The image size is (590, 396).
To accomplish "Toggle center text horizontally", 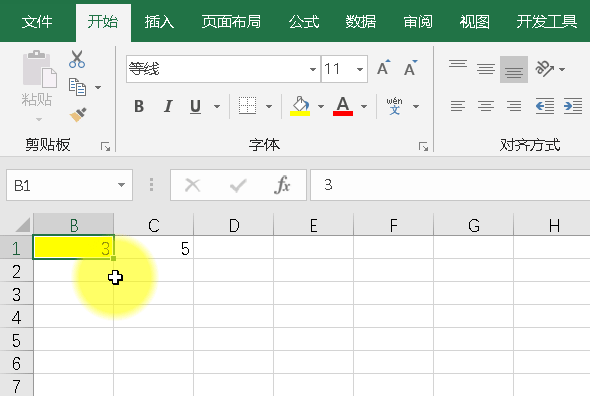I will pos(486,106).
